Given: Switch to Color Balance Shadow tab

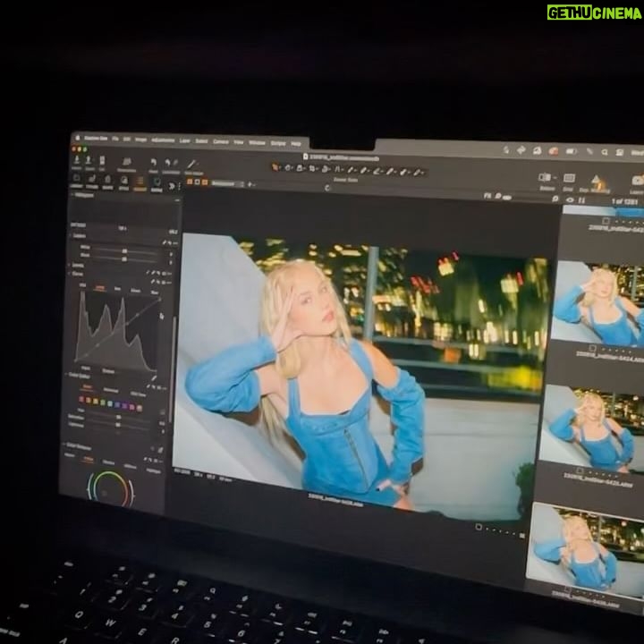Looking at the screenshot, I should tap(108, 462).
